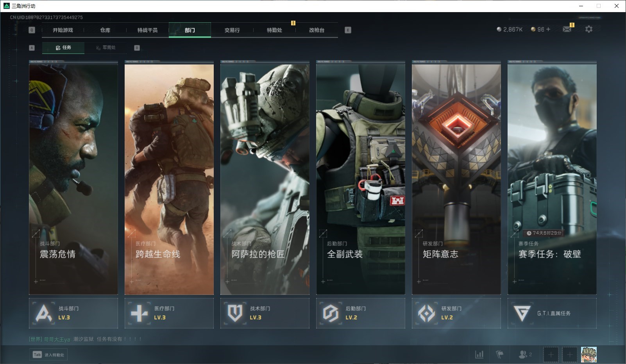The image size is (626, 364).
Task: Click the combat department A logo icon
Action: (x=44, y=313)
